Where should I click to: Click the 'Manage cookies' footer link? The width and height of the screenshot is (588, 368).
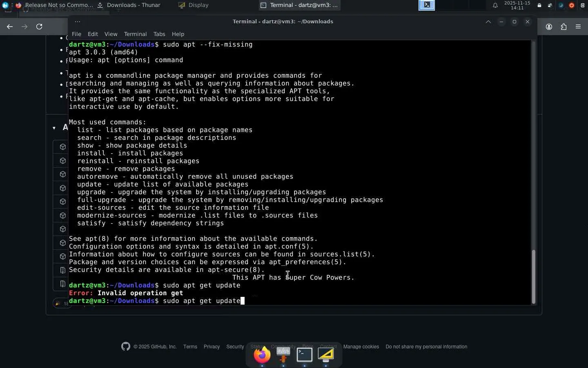pyautogui.click(x=361, y=347)
